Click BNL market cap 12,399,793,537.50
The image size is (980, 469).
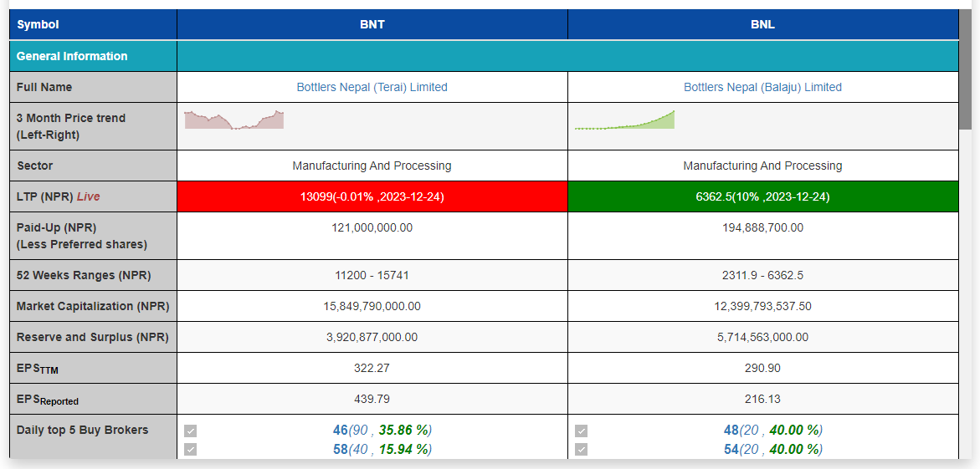pos(762,306)
